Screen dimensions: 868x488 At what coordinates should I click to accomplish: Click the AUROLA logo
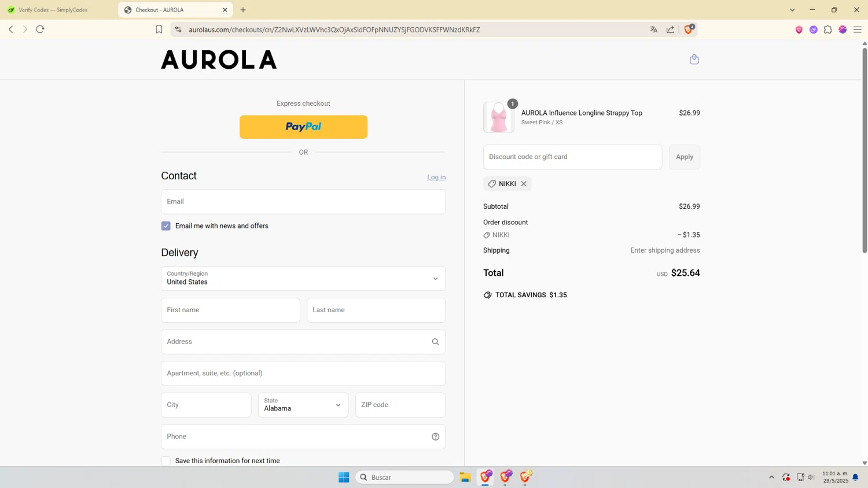(219, 60)
